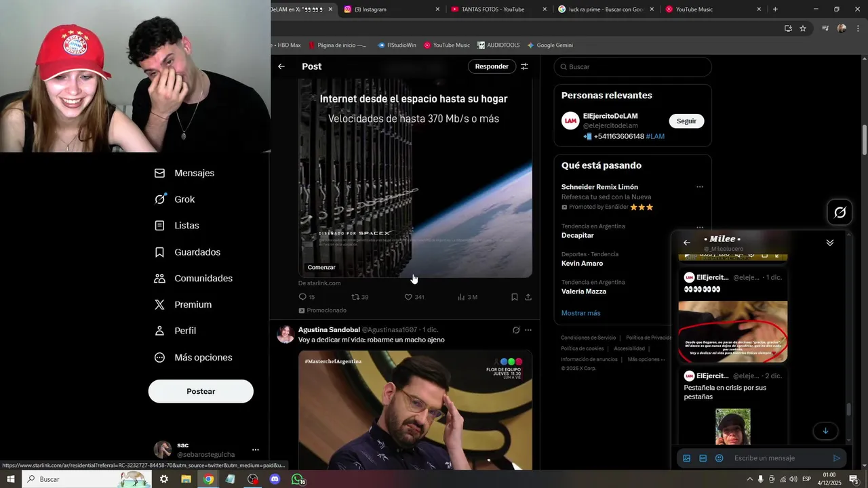Open Google Gemini bookmark
This screenshot has width=868, height=488.
[x=550, y=45]
